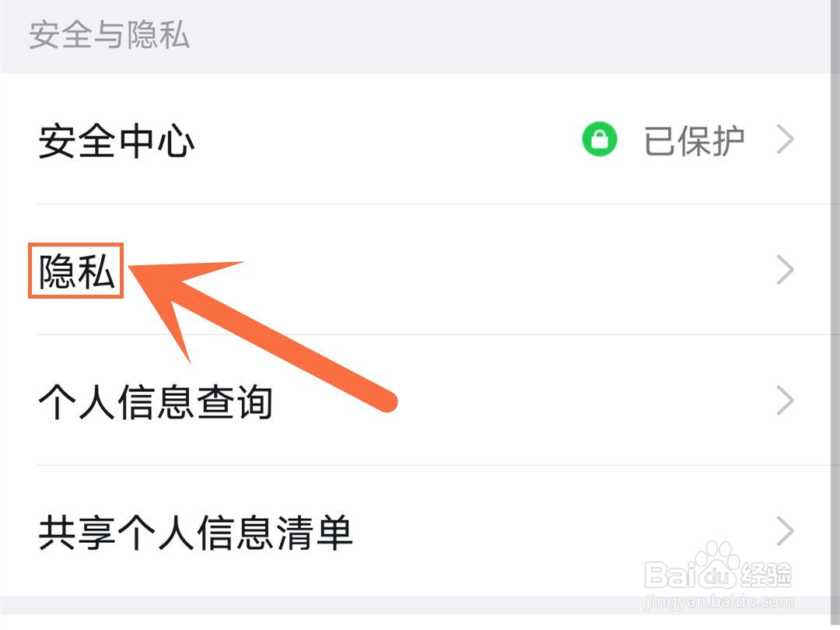Expand the 隐私 row chevron arrow
Viewport: 840px width, 630px height.
[786, 270]
